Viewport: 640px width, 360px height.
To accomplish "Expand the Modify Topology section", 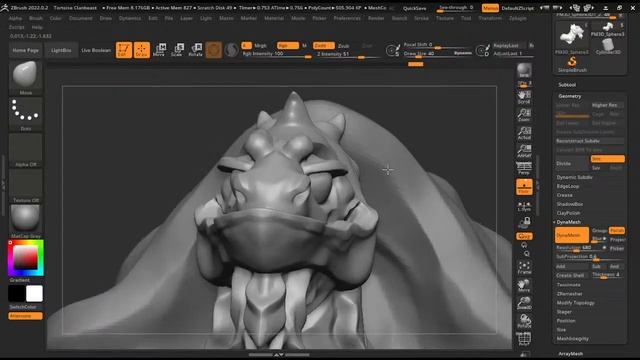I will [576, 303].
